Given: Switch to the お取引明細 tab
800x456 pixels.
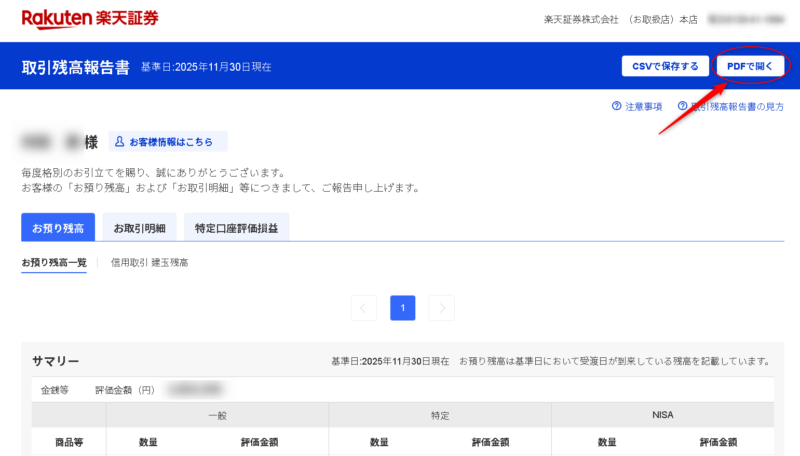Looking at the screenshot, I should pyautogui.click(x=139, y=227).
